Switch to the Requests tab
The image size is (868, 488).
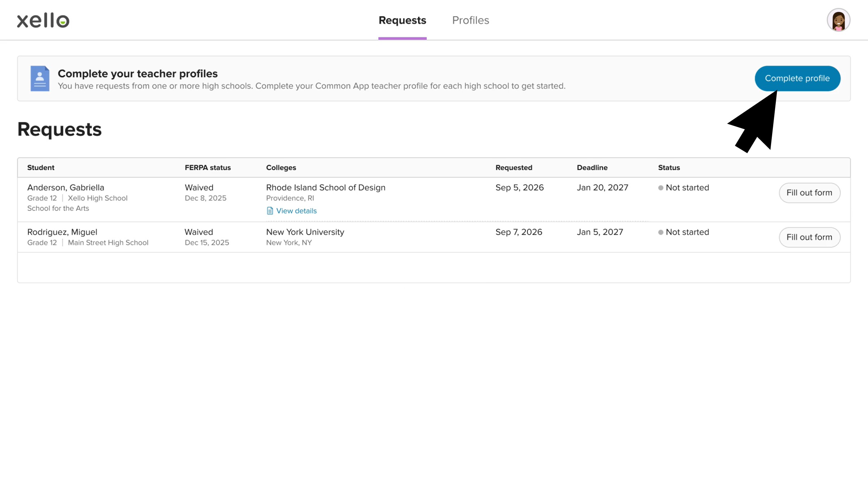(402, 20)
